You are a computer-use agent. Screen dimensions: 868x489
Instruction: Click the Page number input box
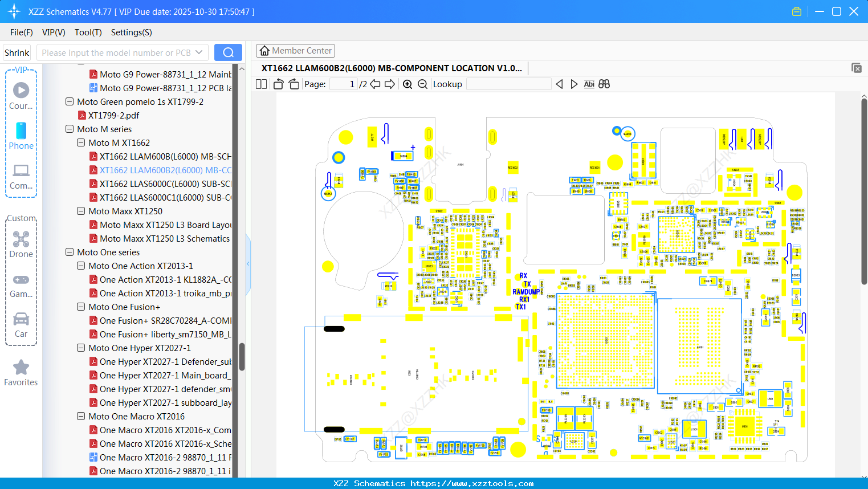tap(344, 84)
